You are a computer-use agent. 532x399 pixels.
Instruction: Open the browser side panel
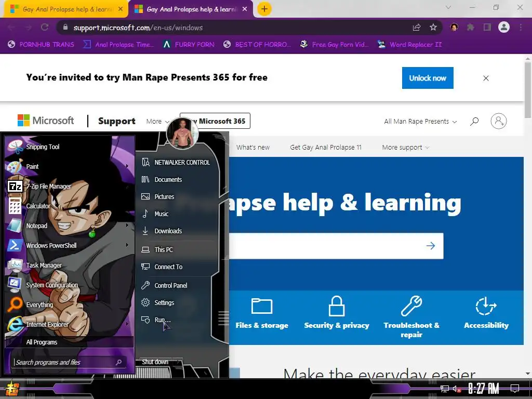point(487,28)
